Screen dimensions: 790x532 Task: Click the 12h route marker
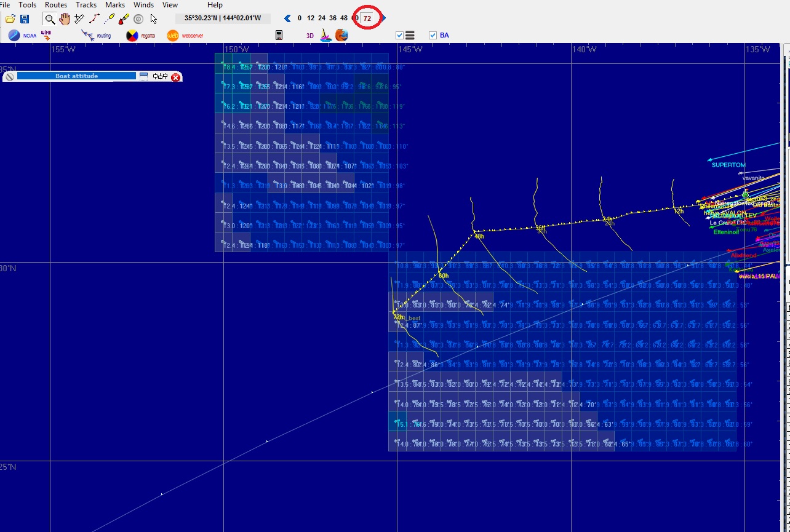pos(678,211)
